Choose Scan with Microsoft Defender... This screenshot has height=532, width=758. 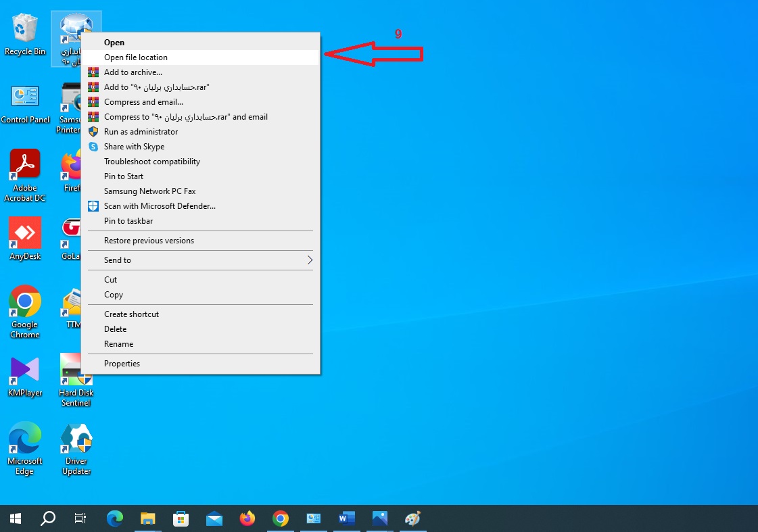[x=201, y=206]
